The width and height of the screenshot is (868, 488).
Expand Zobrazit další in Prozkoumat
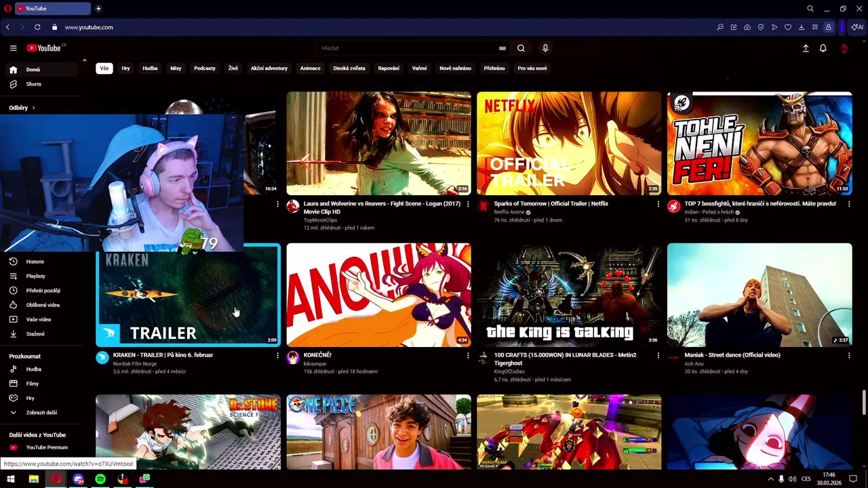point(41,412)
